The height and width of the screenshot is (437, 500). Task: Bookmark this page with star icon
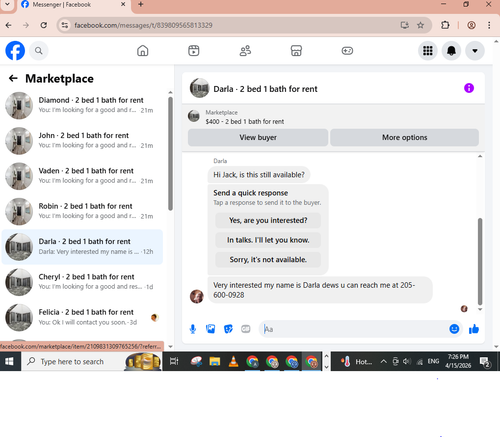click(x=420, y=25)
